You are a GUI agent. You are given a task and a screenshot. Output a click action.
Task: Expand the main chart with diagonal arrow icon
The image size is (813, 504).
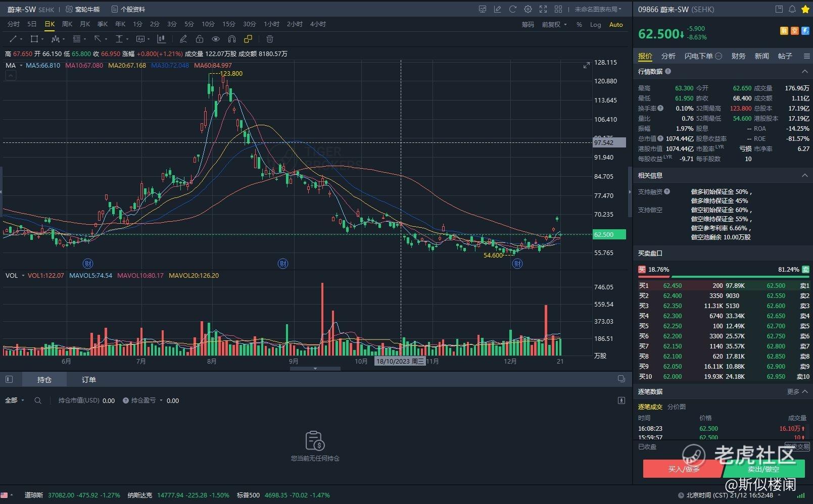[587, 65]
